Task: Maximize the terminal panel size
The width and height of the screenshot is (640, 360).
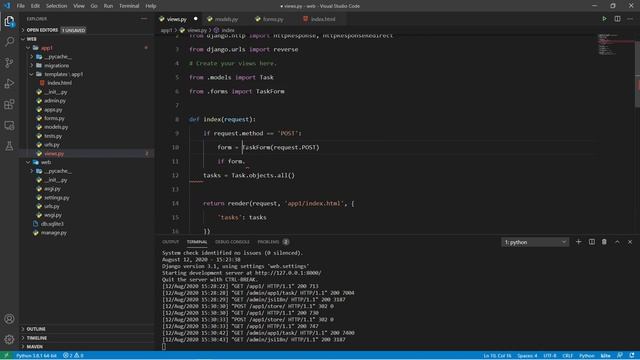Action: coord(617,242)
